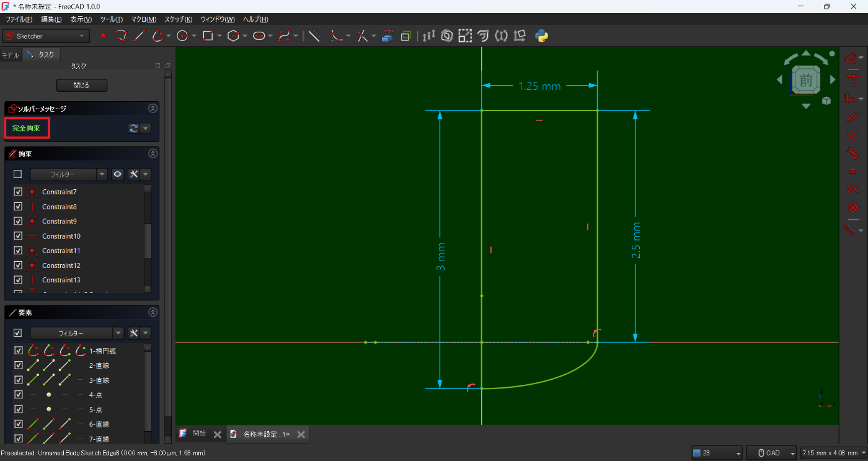Apply the perpendicular constraint tool
This screenshot has height=461, width=868.
pos(852,134)
